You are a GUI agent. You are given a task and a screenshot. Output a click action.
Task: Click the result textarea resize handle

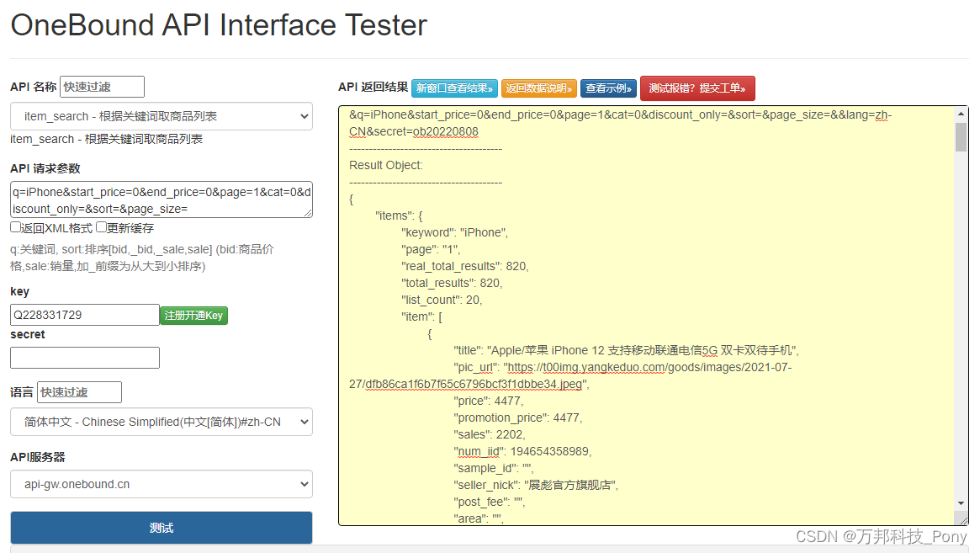click(962, 519)
